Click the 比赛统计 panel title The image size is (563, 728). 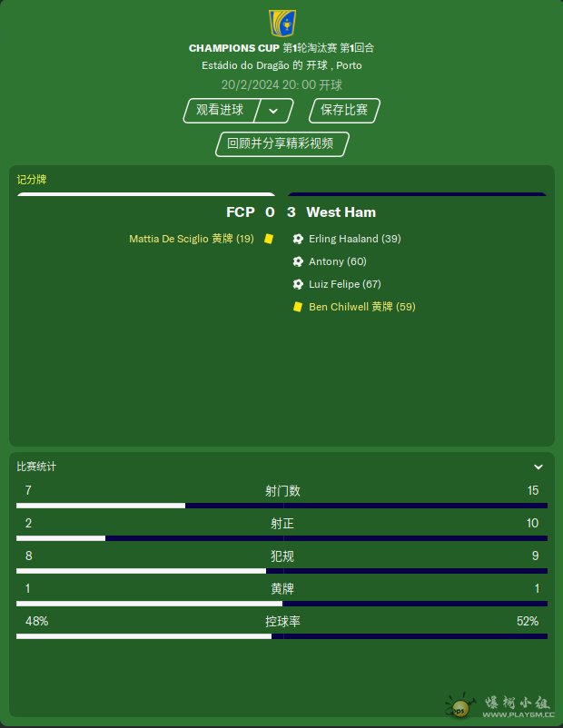point(36,467)
